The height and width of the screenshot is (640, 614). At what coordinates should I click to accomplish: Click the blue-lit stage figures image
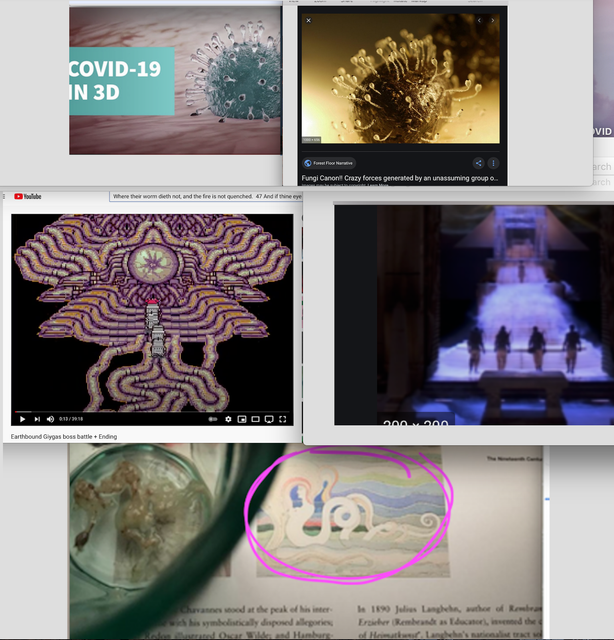tap(474, 315)
